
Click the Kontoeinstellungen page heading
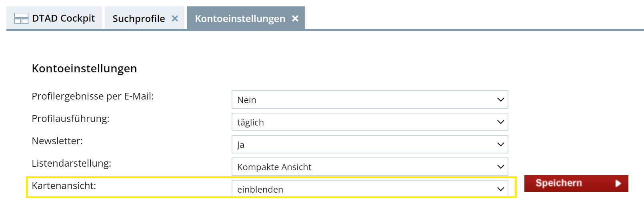pos(84,68)
